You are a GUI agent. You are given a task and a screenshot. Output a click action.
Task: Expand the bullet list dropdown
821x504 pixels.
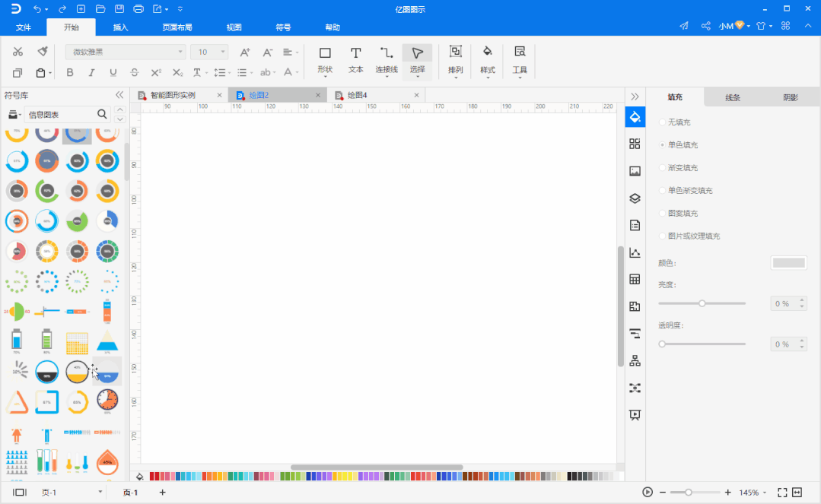pos(251,73)
